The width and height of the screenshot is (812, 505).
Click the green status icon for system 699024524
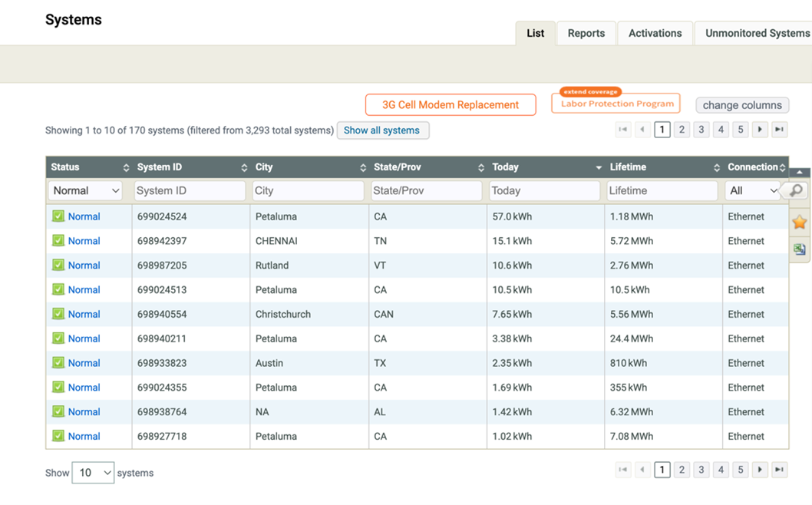[58, 216]
